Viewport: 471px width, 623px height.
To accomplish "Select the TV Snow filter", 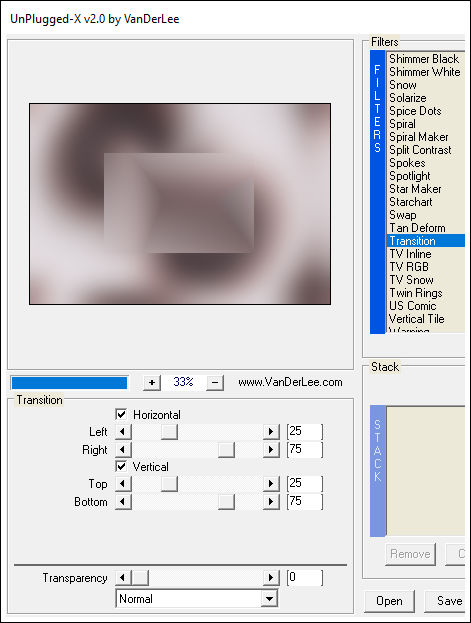I will pos(411,280).
